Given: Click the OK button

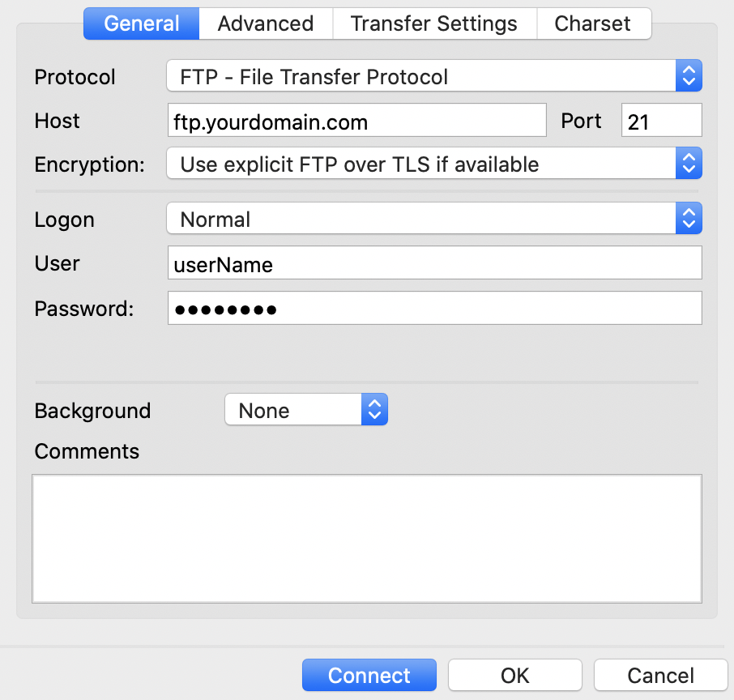Looking at the screenshot, I should pos(514,675).
